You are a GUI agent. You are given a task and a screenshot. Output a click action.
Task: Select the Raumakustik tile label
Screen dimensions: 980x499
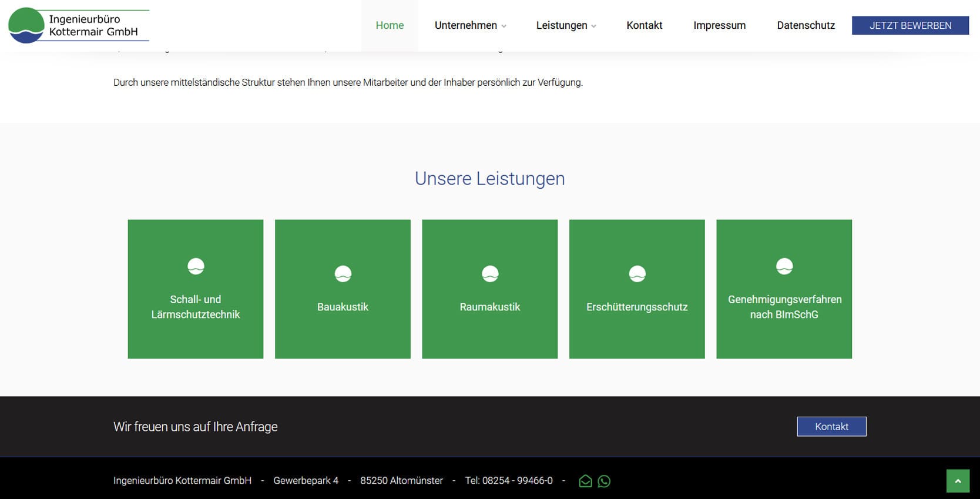(490, 307)
